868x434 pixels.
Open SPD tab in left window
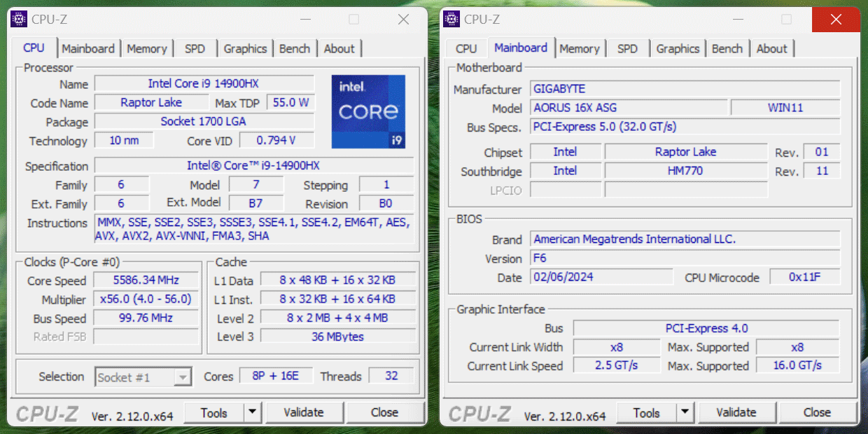195,49
